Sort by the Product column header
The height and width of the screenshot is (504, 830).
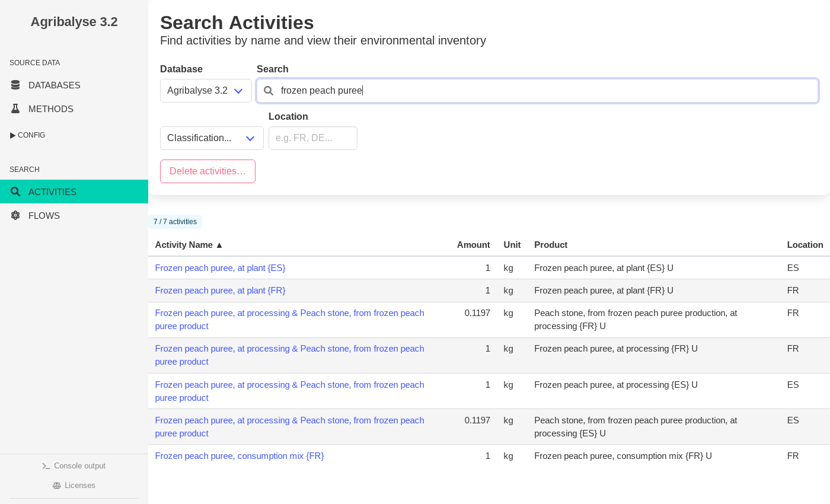tap(551, 245)
